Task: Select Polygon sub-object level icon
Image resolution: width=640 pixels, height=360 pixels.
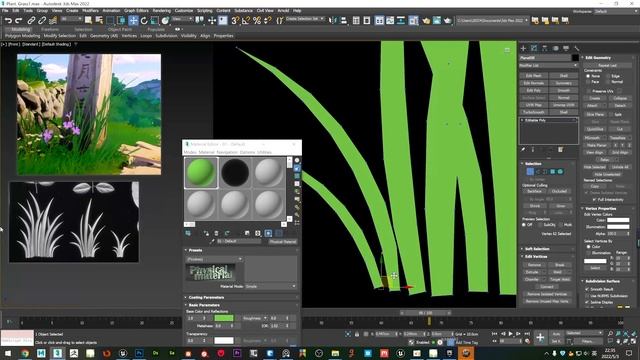Action: point(553,172)
